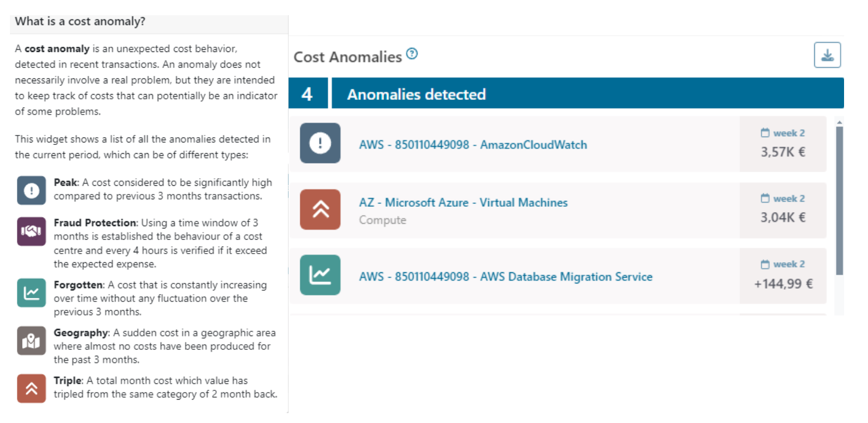Open the AWS AmazonCloudWatch anomaly link
868x423 pixels.
point(473,145)
